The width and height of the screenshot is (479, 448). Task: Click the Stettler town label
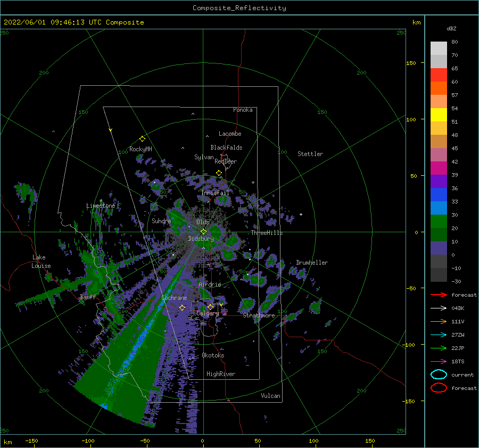pyautogui.click(x=310, y=154)
